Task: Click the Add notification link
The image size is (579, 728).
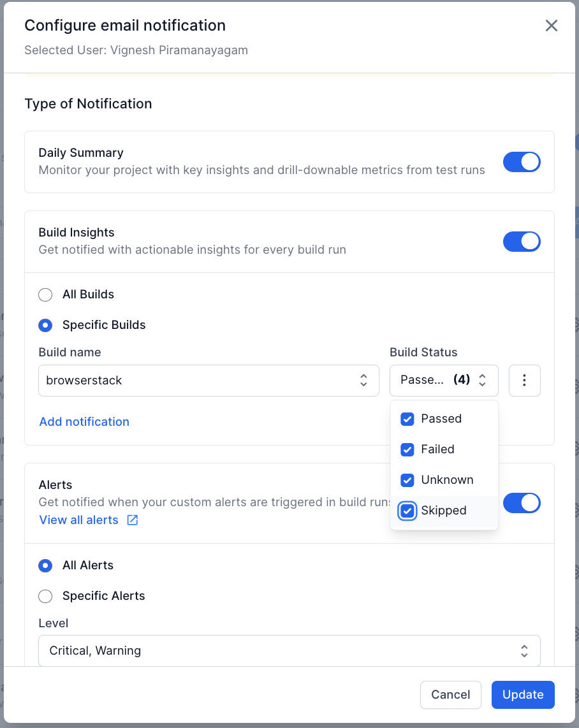Action: click(x=84, y=421)
